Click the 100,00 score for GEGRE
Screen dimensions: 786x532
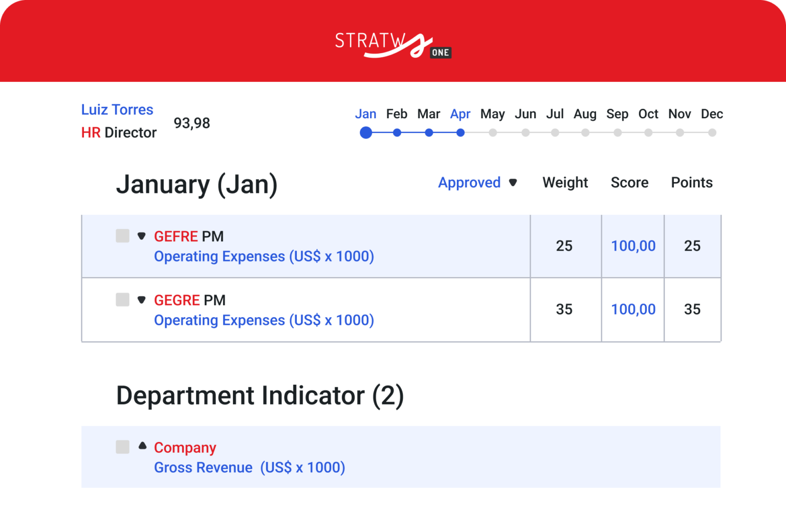[x=633, y=309]
